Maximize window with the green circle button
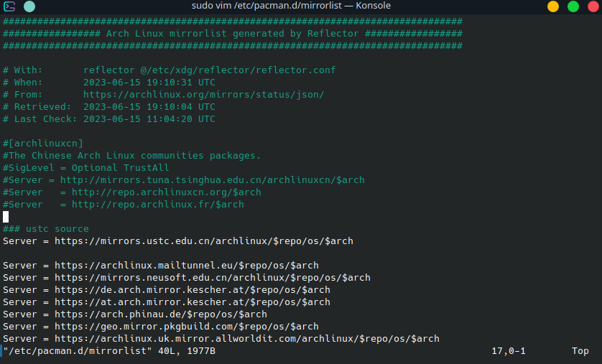This screenshot has height=364, width=602. click(x=573, y=6)
